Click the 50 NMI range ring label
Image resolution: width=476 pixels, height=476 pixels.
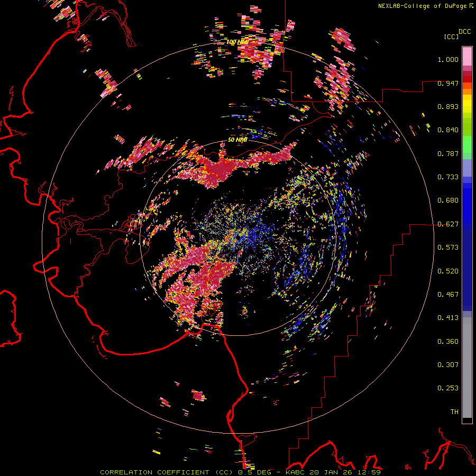[x=237, y=140]
